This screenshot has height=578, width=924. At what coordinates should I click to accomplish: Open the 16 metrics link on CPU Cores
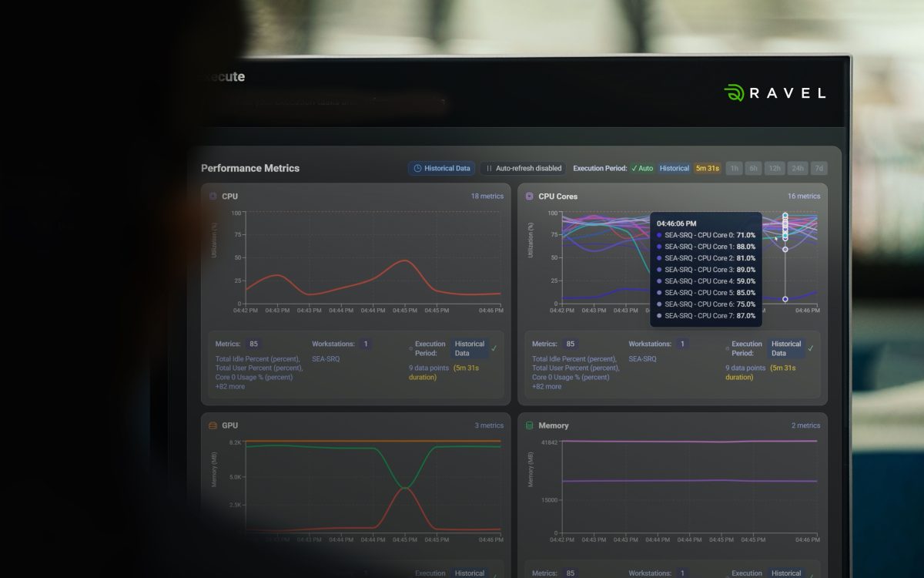pos(804,197)
